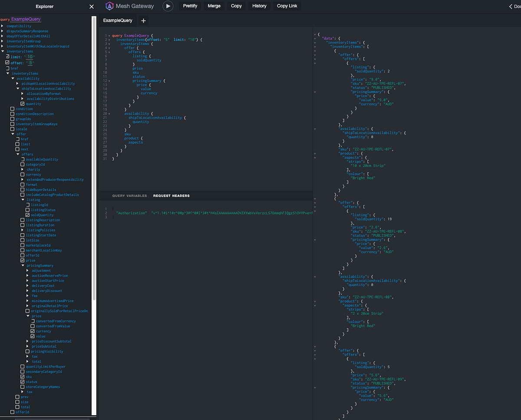The width and height of the screenshot is (521, 420).
Task: Click the Execute Query play button
Action: [x=168, y=6]
